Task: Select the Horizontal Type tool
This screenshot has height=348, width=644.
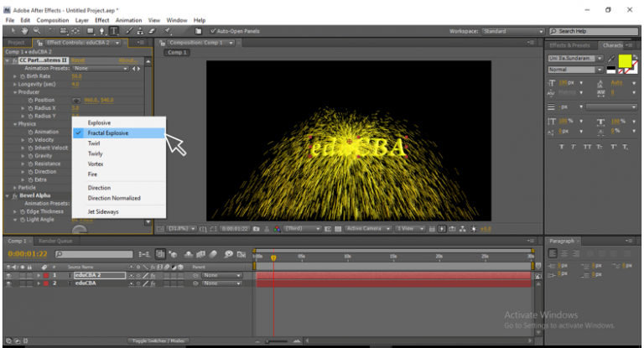Action: click(114, 31)
